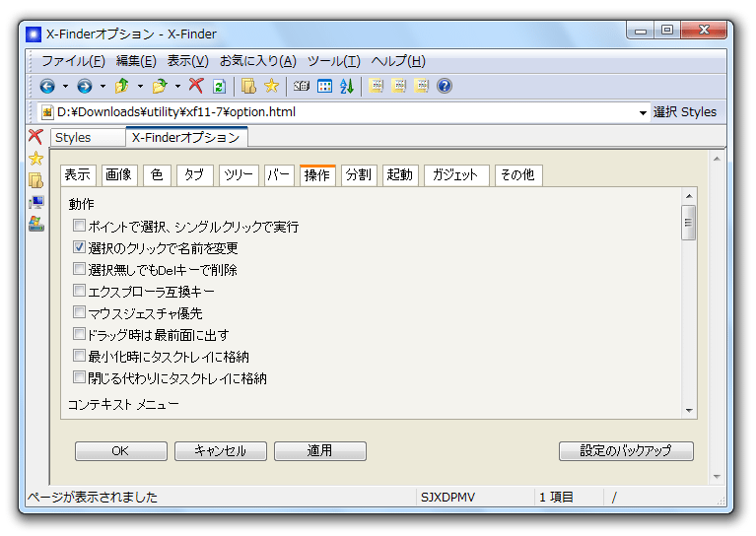Click the X-Finder app icon in title bar
Screen dimensions: 756x536
coord(34,34)
